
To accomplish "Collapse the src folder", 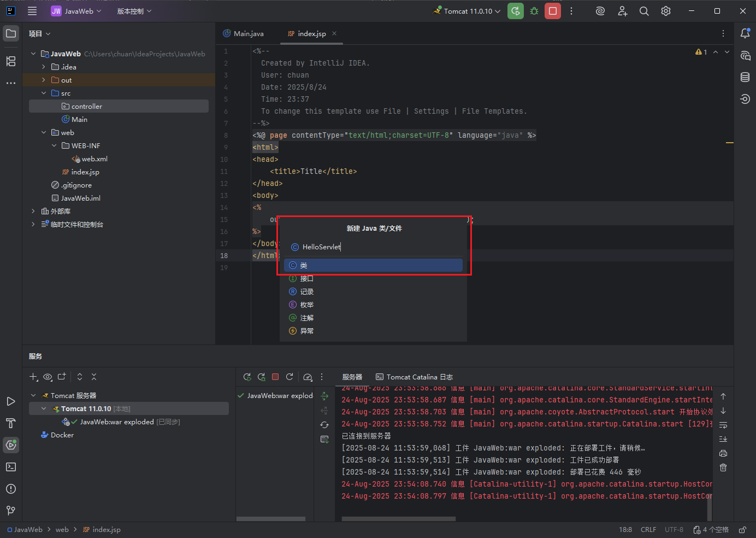I will click(x=44, y=93).
